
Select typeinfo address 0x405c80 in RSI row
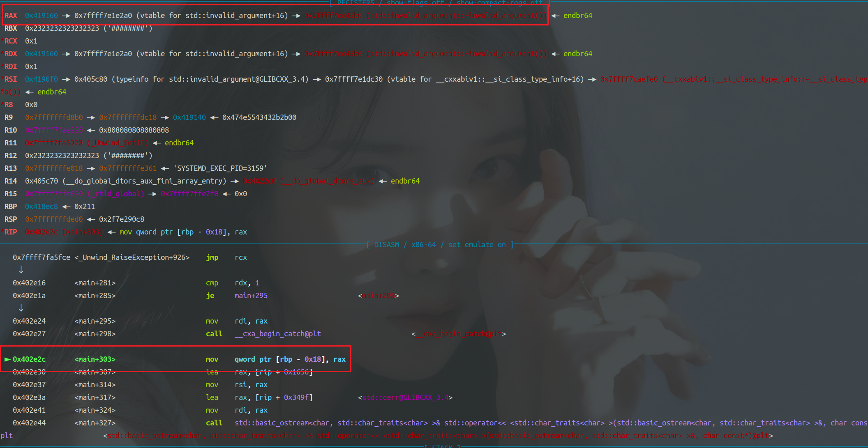[x=91, y=79]
